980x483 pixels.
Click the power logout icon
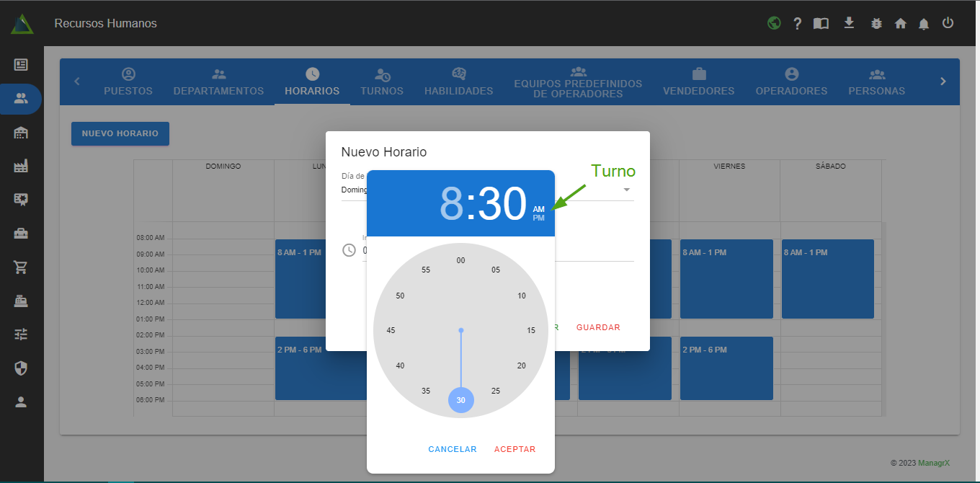[x=948, y=23]
